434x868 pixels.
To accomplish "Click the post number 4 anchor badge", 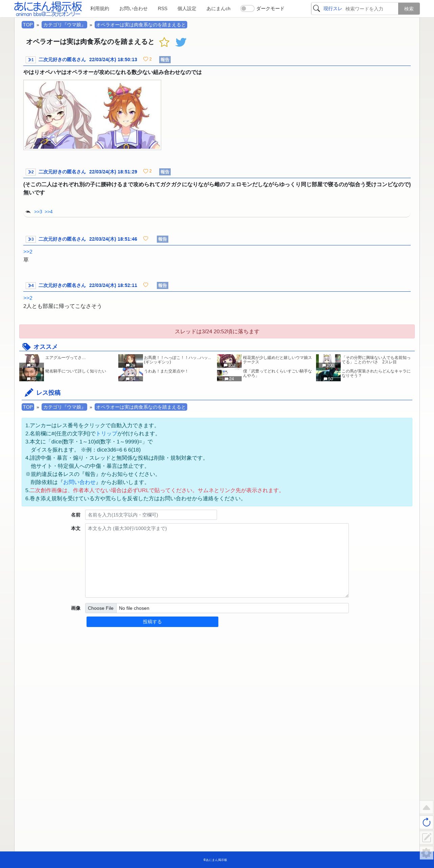I will click(x=31, y=286).
